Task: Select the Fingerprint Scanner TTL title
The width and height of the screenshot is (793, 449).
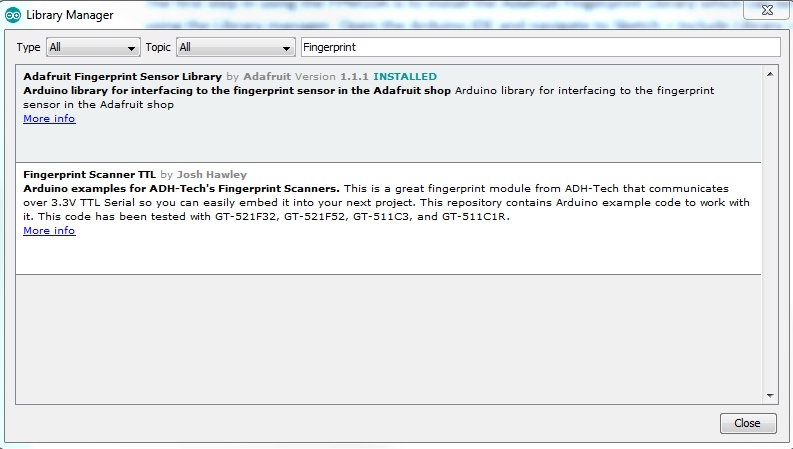Action: pos(90,174)
